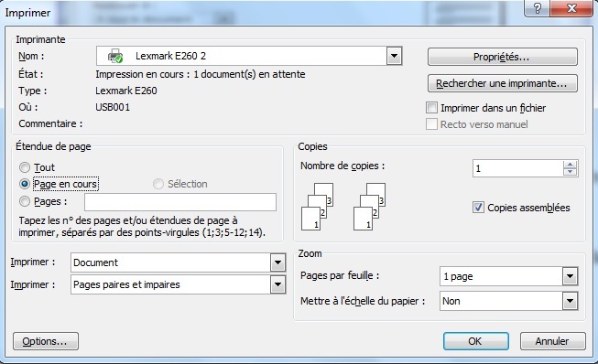This screenshot has height=364, width=598.
Task: Click inside the Pages range text field
Action: [180, 202]
